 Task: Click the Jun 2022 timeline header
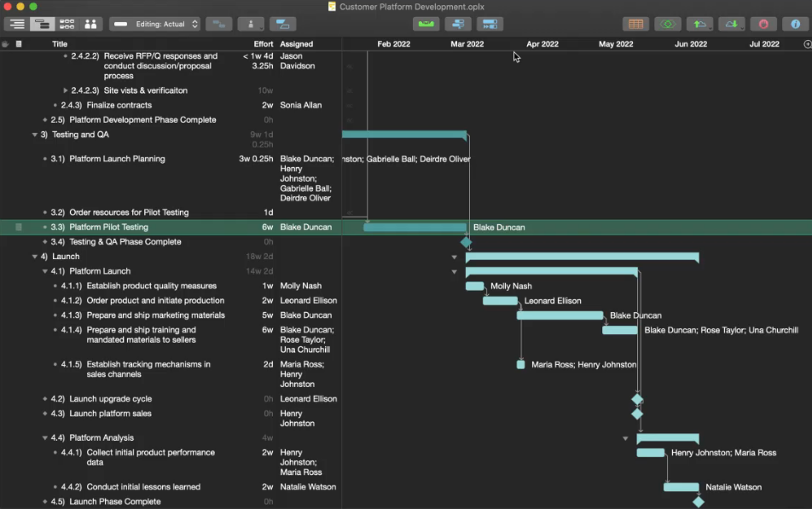tap(690, 44)
